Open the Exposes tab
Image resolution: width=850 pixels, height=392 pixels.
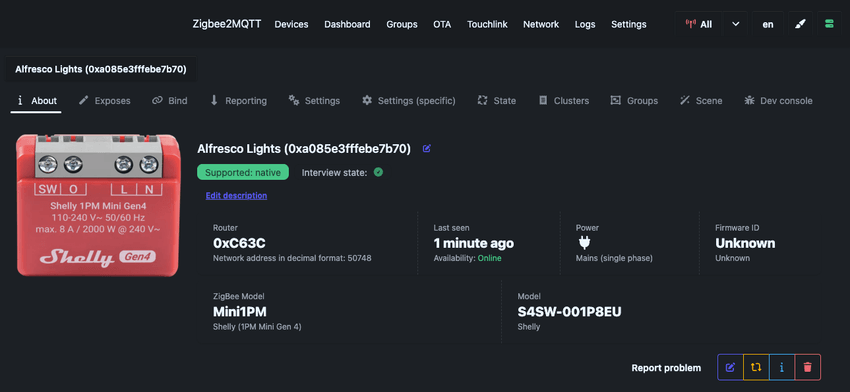pos(105,101)
